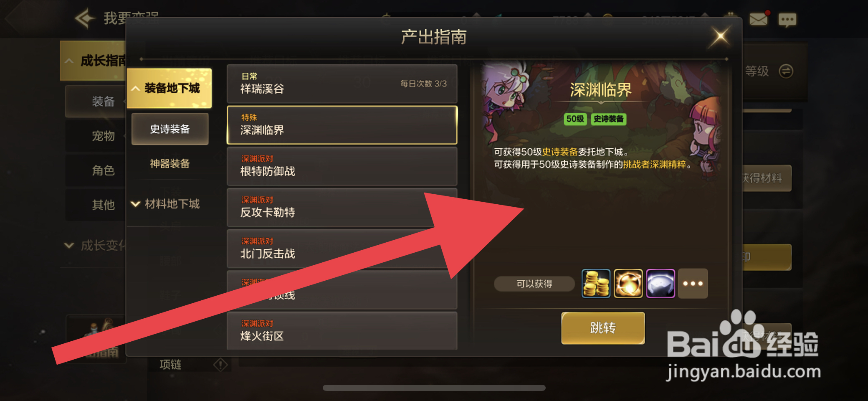Expand the 材料地下城 category

170,204
